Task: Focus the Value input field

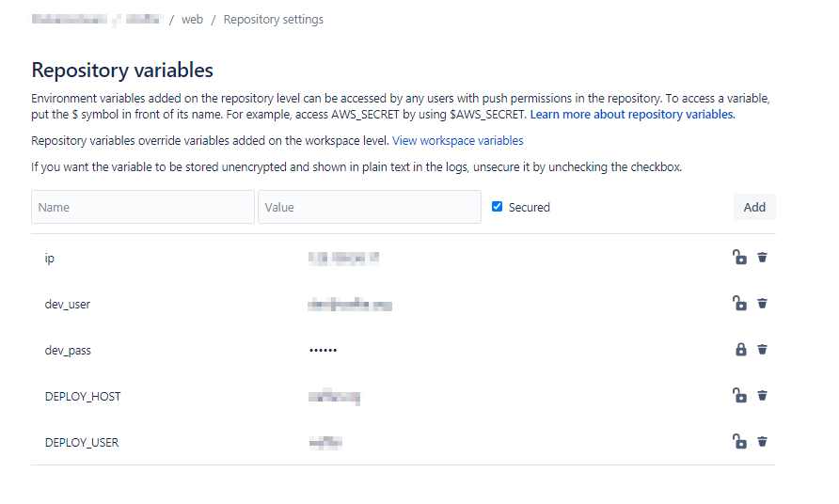Action: pos(369,207)
